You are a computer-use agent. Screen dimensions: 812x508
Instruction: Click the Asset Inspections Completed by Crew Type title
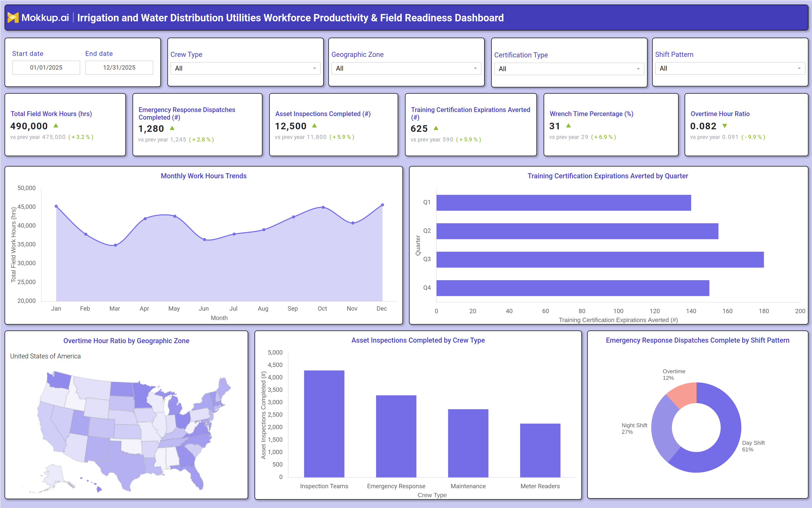(x=418, y=340)
